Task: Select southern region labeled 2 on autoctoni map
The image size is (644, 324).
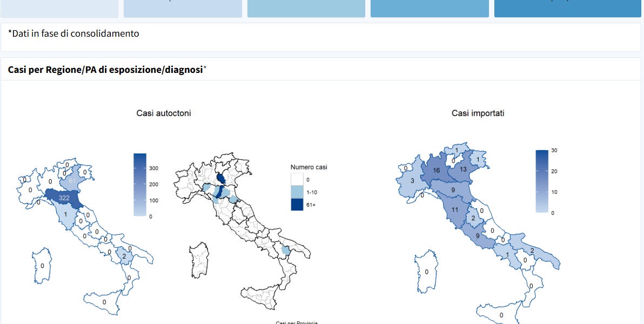Action: click(124, 256)
